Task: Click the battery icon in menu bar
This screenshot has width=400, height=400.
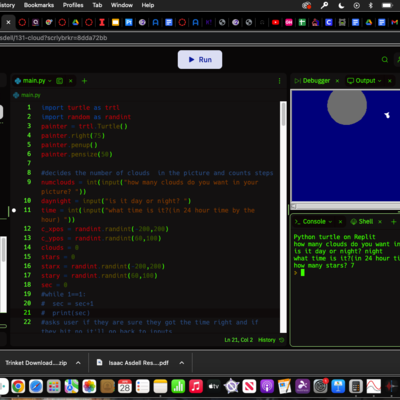Action: point(387,5)
